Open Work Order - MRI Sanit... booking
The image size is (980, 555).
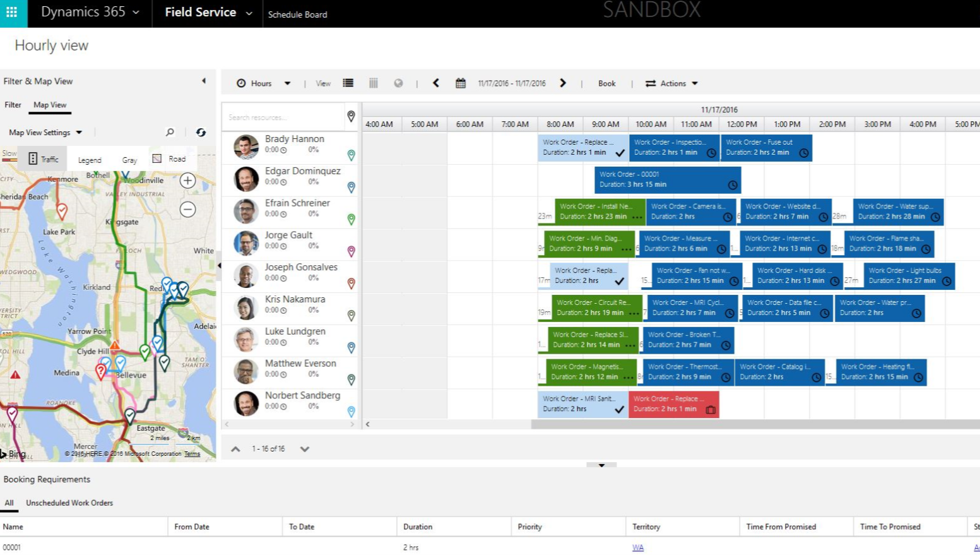[583, 404]
